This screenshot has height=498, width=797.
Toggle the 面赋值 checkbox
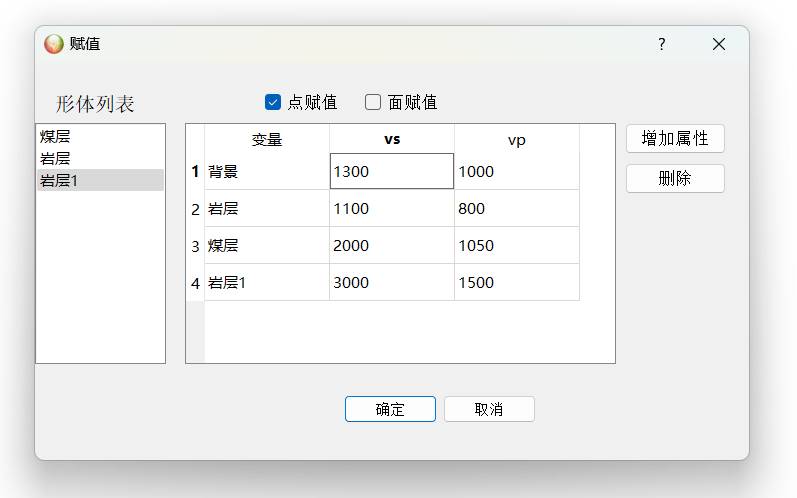coord(373,102)
